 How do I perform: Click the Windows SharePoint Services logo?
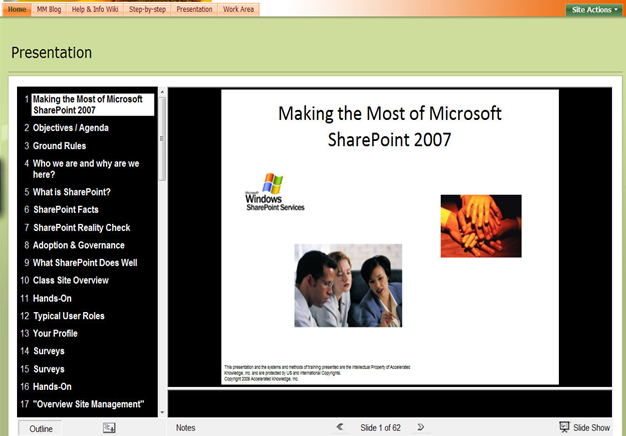[x=275, y=192]
